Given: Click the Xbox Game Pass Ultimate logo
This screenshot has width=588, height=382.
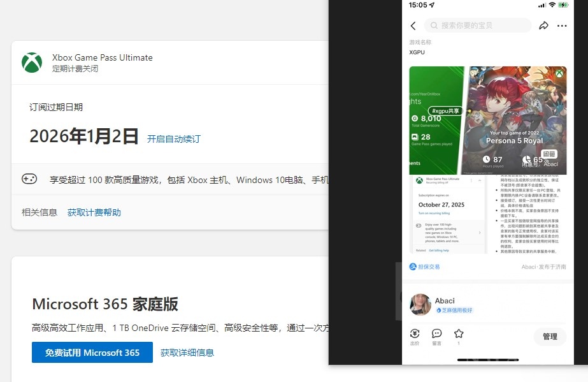Looking at the screenshot, I should pos(31,63).
